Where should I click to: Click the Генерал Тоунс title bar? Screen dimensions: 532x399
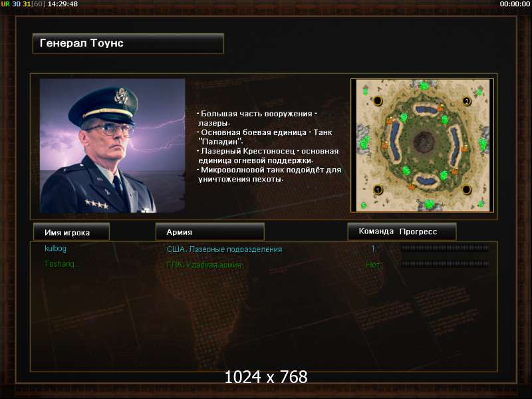click(128, 43)
